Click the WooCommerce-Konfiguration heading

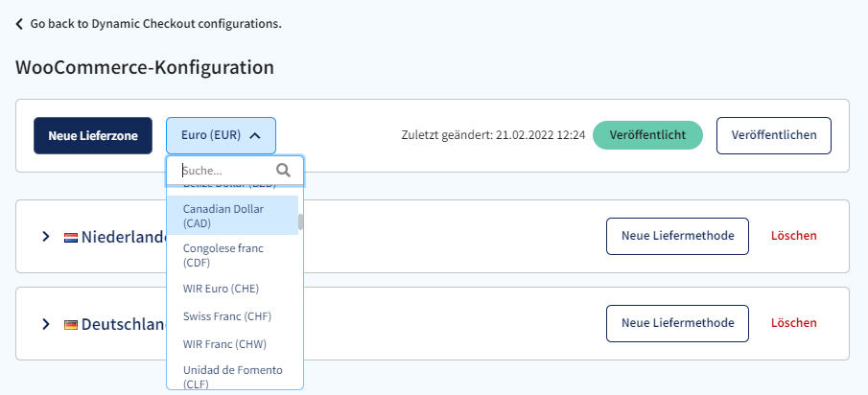point(145,67)
